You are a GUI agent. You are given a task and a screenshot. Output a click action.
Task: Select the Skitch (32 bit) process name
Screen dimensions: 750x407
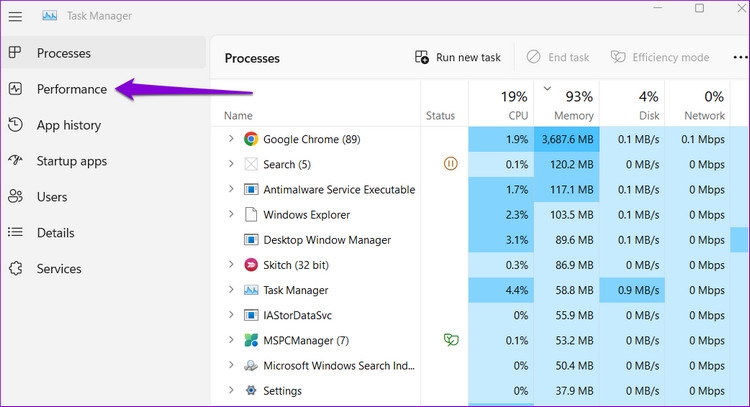tap(296, 265)
